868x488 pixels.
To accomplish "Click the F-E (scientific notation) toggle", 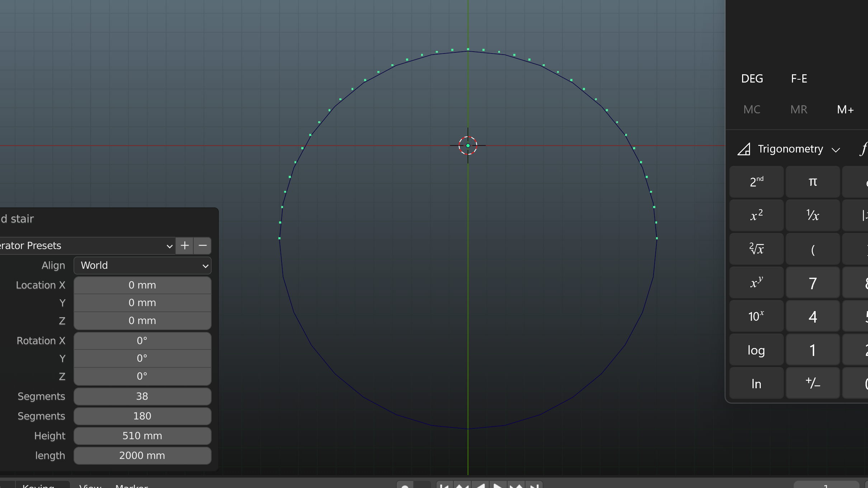I will [x=799, y=78].
